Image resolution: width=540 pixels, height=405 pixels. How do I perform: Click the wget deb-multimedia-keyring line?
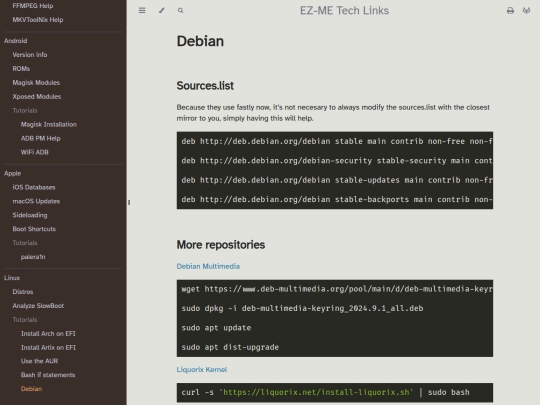pyautogui.click(x=337, y=289)
